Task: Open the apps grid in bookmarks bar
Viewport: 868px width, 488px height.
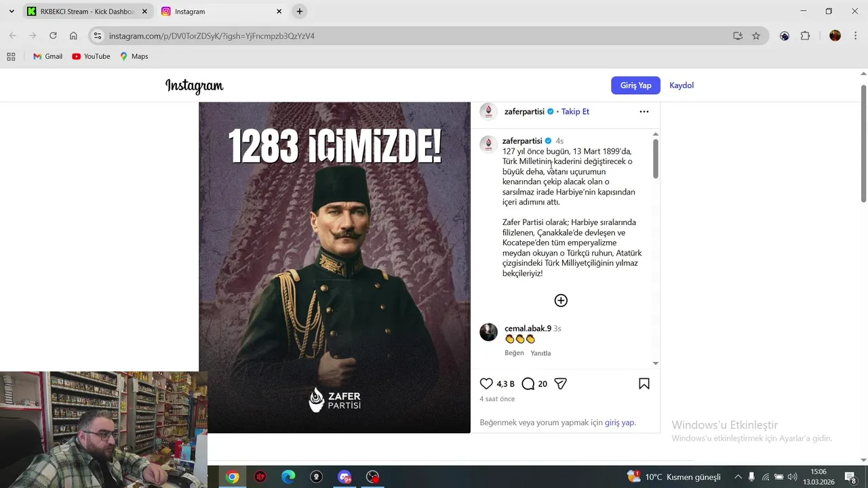Action: pos(11,56)
